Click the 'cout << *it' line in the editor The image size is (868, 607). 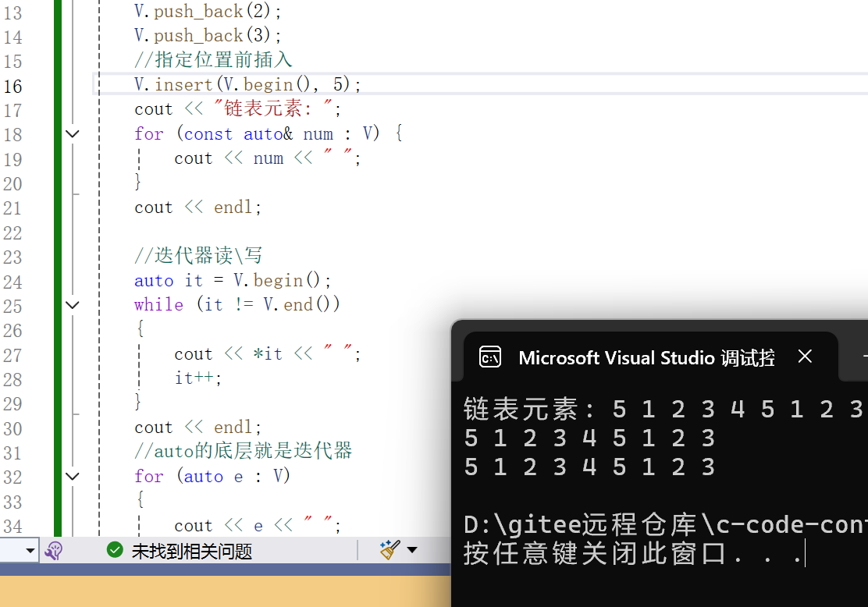coord(268,353)
